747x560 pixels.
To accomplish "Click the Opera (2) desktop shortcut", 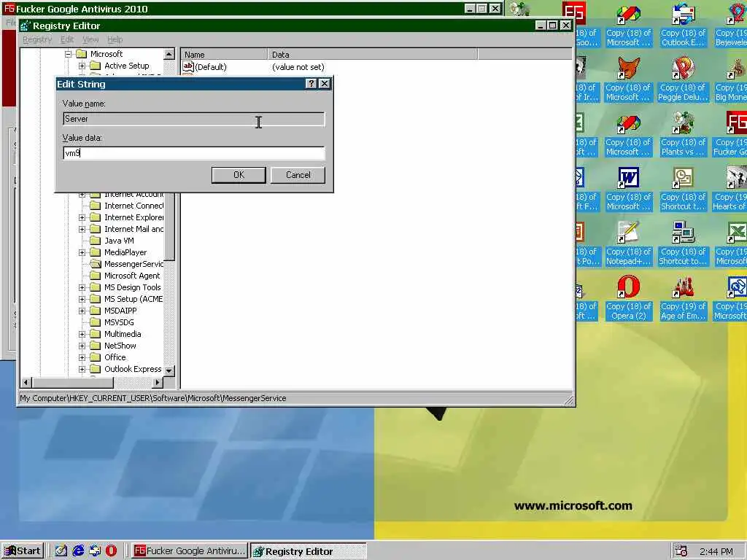I will coord(628,299).
